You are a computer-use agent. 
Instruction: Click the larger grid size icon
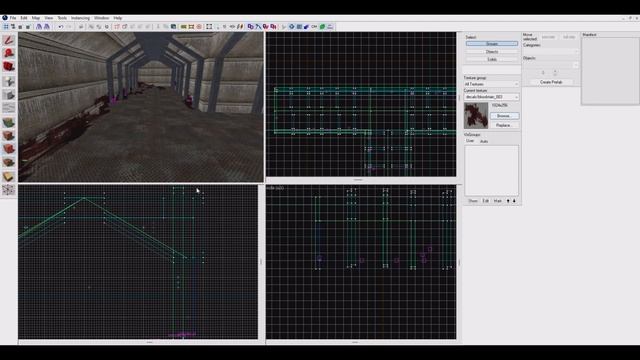[x=28, y=27]
